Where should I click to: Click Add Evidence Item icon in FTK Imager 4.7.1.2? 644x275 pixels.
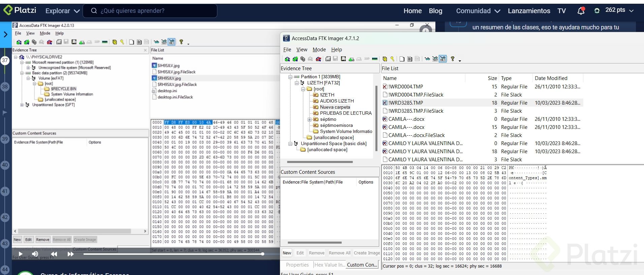pyautogui.click(x=287, y=59)
